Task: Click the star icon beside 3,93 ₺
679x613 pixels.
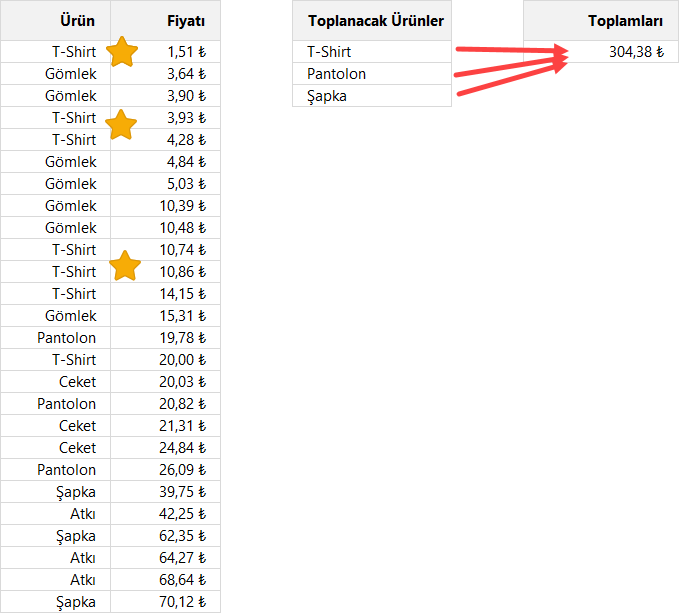Action: (122, 125)
